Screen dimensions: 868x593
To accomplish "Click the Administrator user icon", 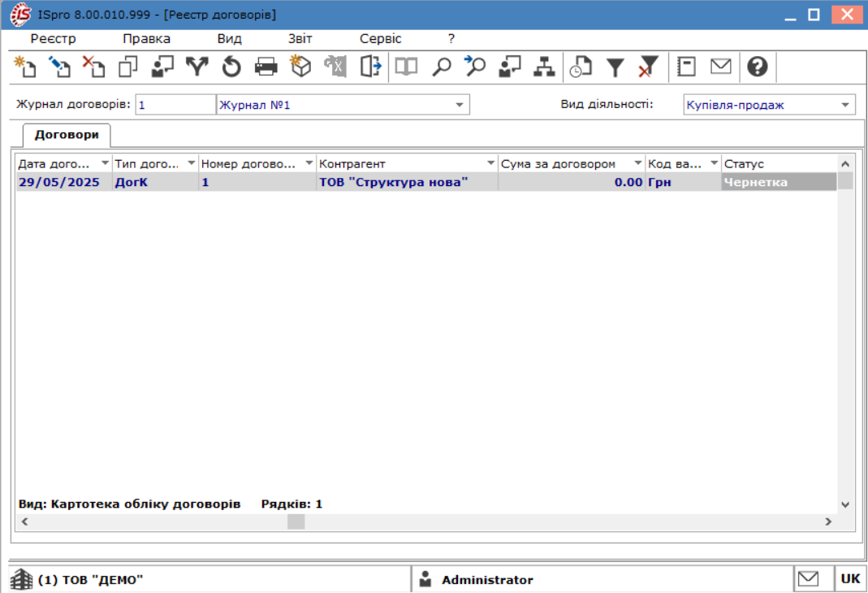I will 425,579.
